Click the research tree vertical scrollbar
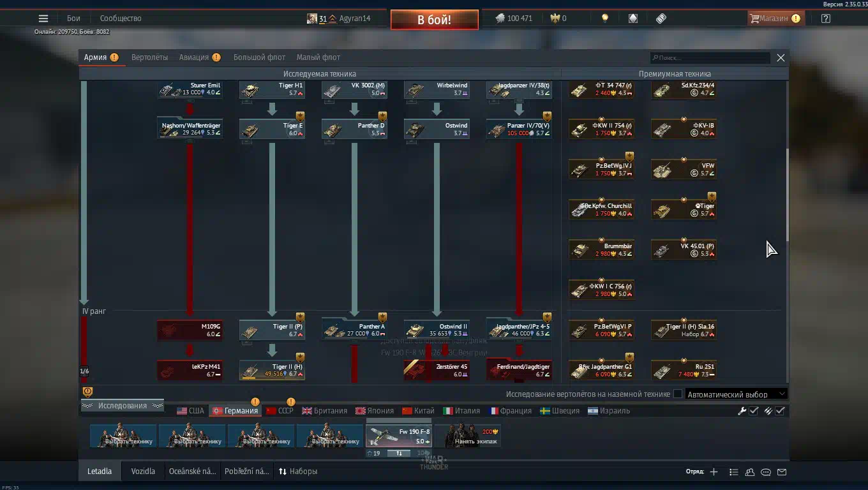The height and width of the screenshot is (490, 868). click(787, 195)
